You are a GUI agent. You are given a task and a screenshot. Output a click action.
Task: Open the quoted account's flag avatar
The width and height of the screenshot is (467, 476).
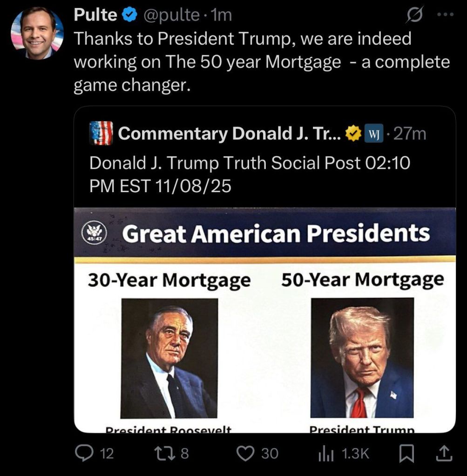click(x=101, y=134)
